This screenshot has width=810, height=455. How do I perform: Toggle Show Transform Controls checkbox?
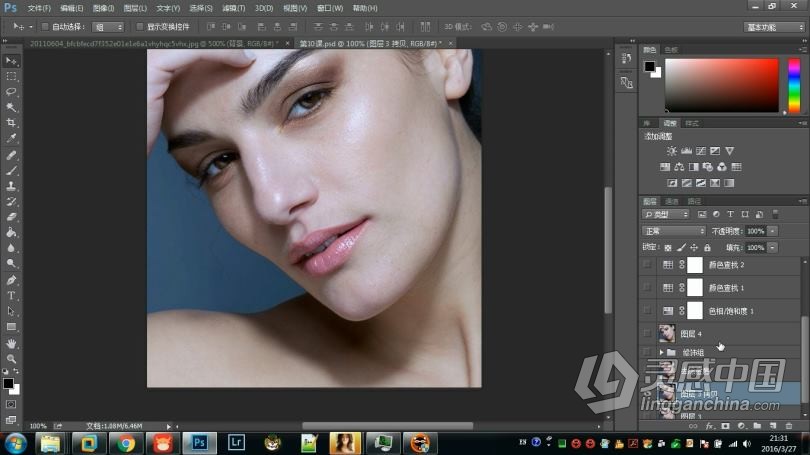[139, 26]
